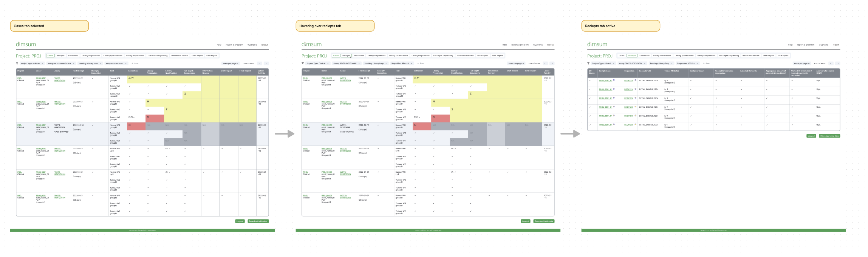Click the 'Latest Activity' column header in the hovering-receipts screen

[x=547, y=72]
